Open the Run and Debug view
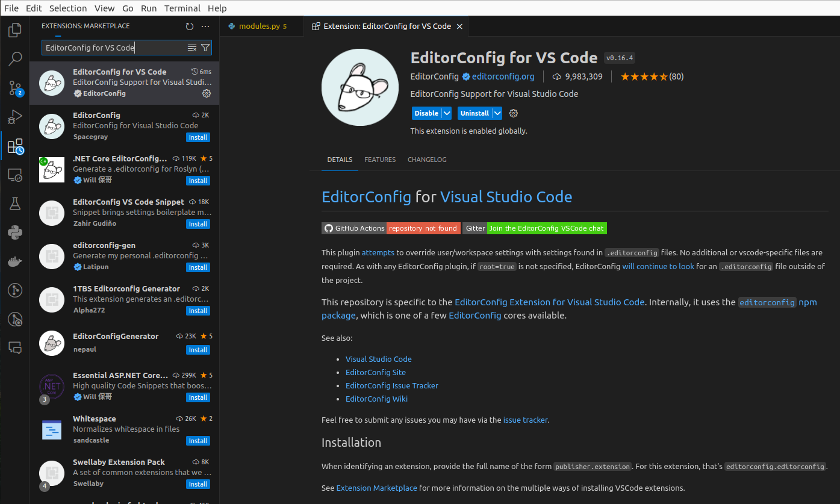 14,116
